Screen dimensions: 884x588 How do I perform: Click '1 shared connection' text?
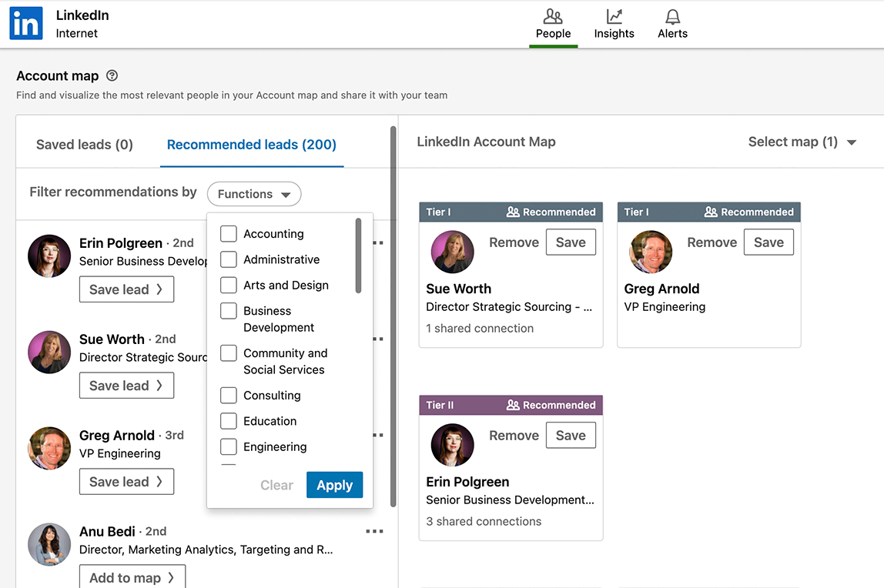[480, 329]
